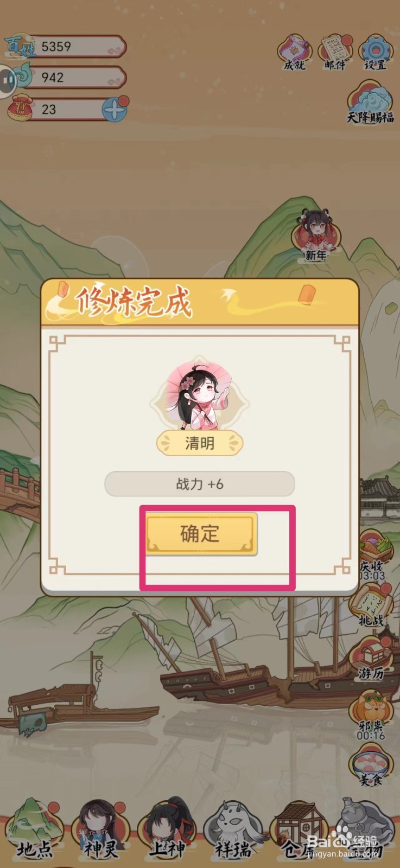This screenshot has width=400, height=868.
Task: Switch to the 地点 locations tab
Action: coord(34,830)
